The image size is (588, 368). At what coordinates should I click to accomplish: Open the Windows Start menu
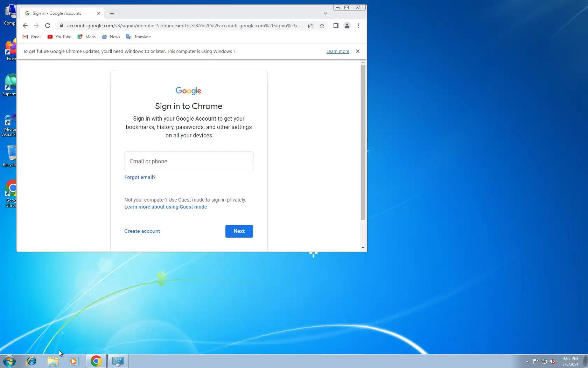(x=9, y=361)
